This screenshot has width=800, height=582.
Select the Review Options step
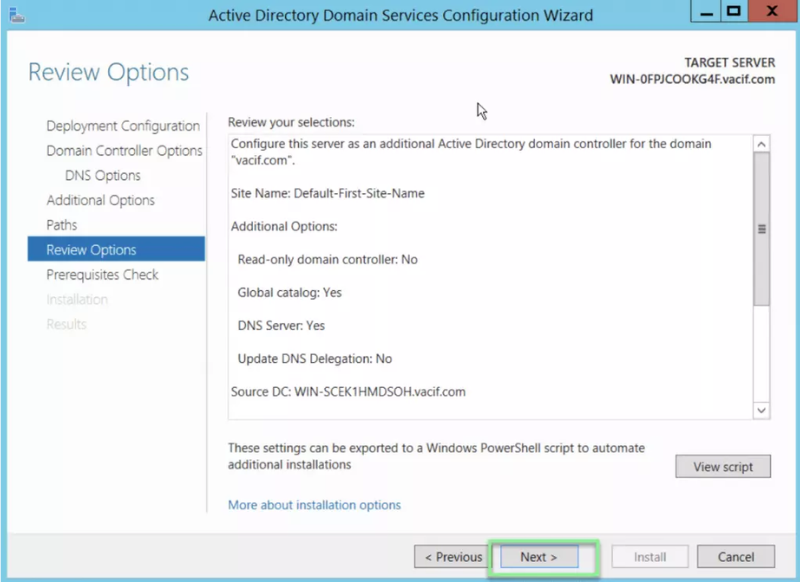click(88, 249)
